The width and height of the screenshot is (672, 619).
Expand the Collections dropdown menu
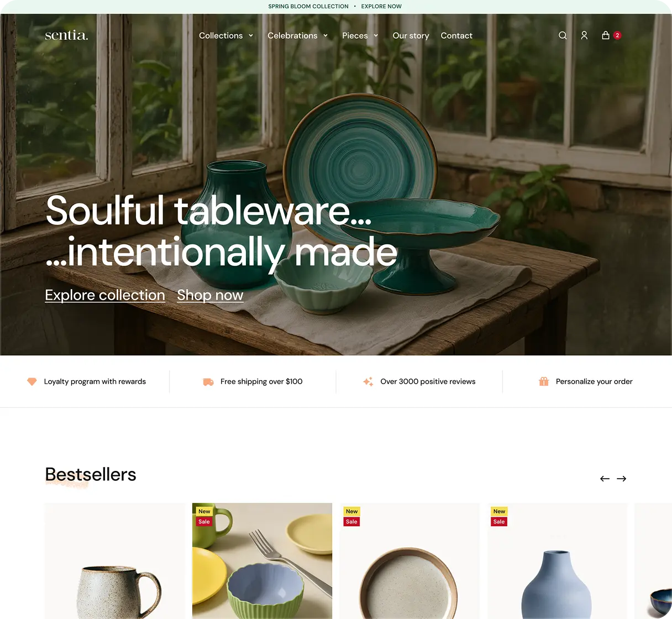(x=226, y=35)
